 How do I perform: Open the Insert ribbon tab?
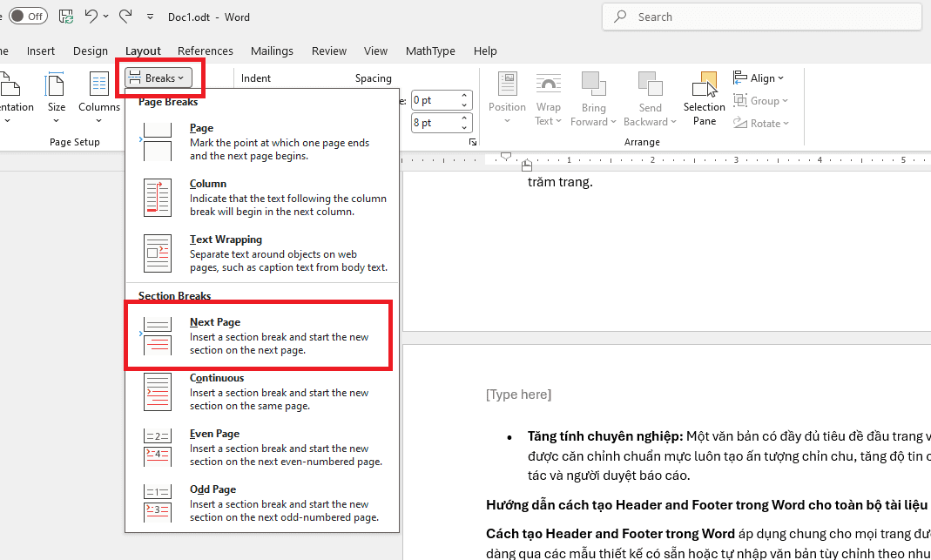pyautogui.click(x=40, y=51)
